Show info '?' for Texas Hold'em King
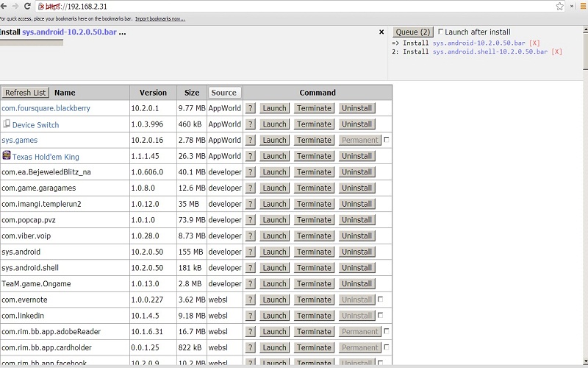The image size is (588, 368). 250,156
